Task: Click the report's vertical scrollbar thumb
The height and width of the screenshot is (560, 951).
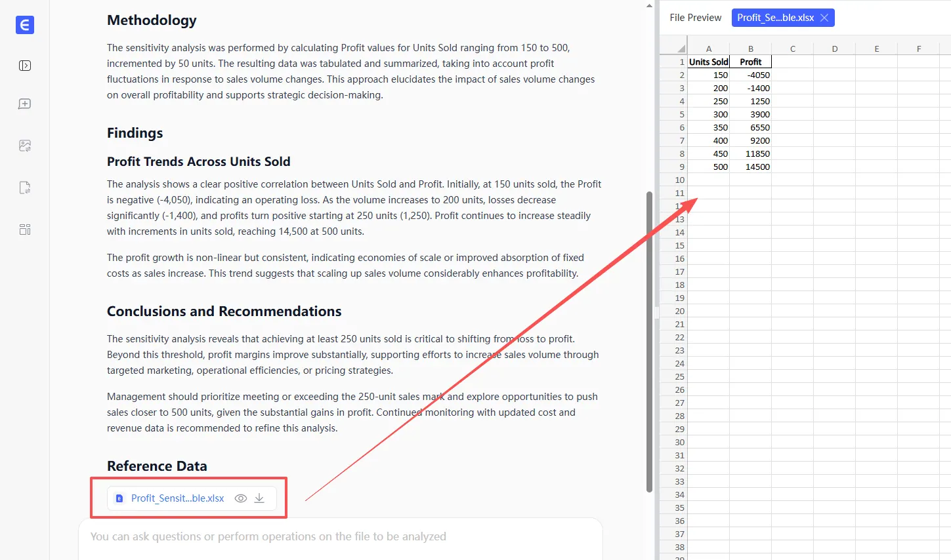Action: [649, 341]
